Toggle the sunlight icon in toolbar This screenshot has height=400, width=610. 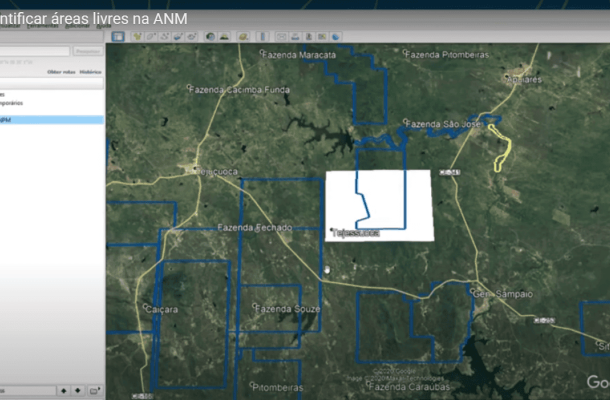224,37
